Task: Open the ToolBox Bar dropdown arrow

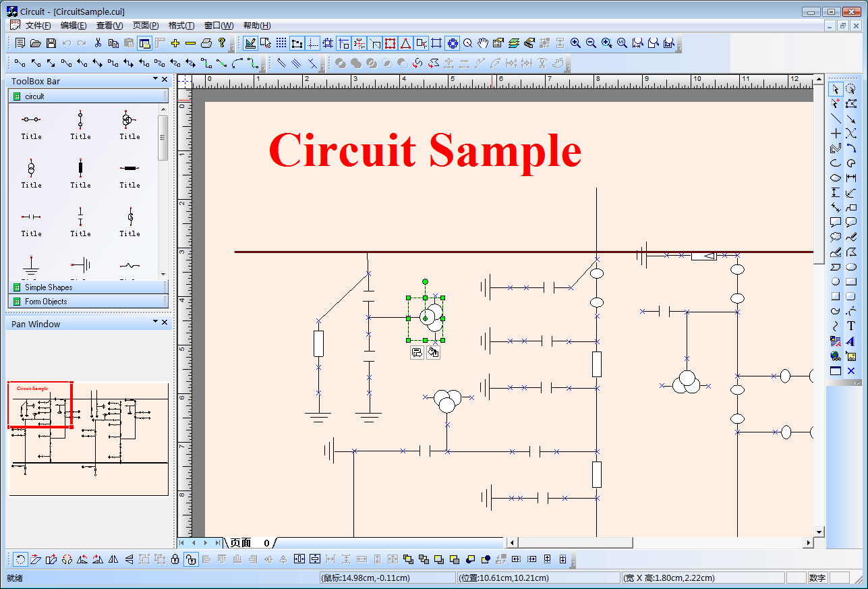Action: pos(155,80)
